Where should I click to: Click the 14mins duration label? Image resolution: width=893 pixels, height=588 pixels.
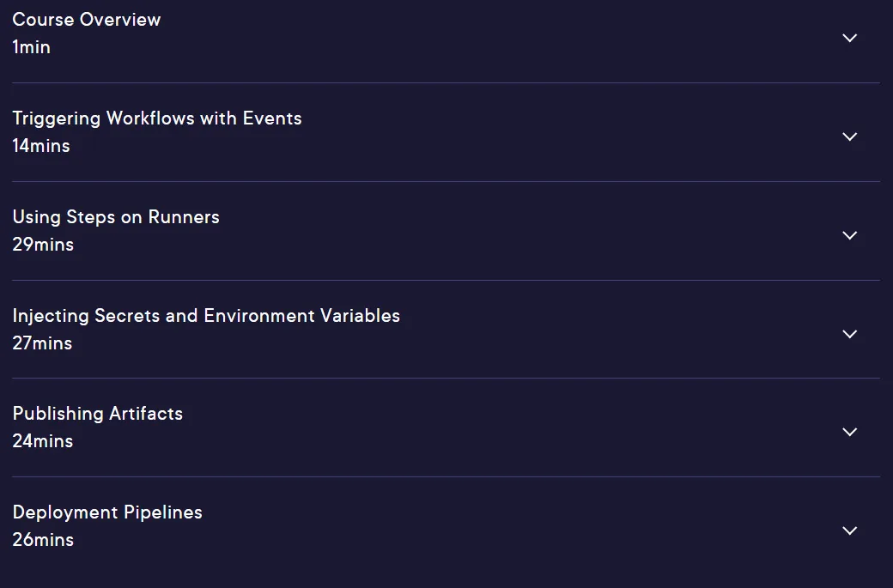coord(41,146)
